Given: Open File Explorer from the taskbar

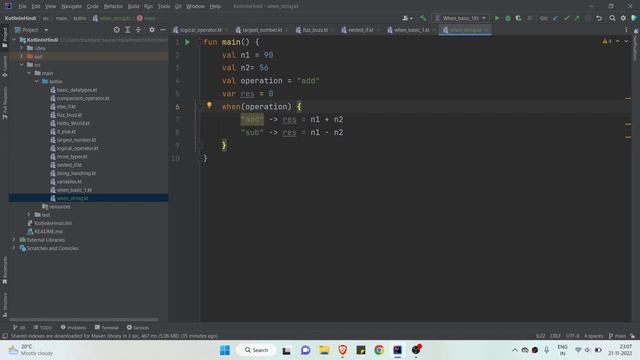Looking at the screenshot, I should point(324,350).
